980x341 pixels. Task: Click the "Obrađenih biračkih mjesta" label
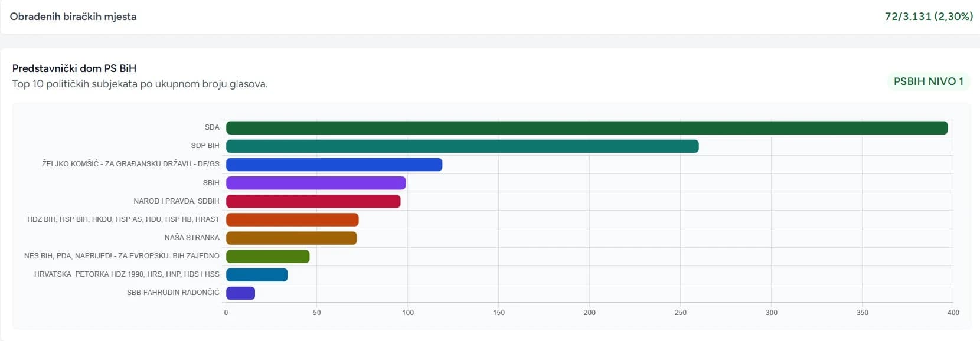pos(73,17)
